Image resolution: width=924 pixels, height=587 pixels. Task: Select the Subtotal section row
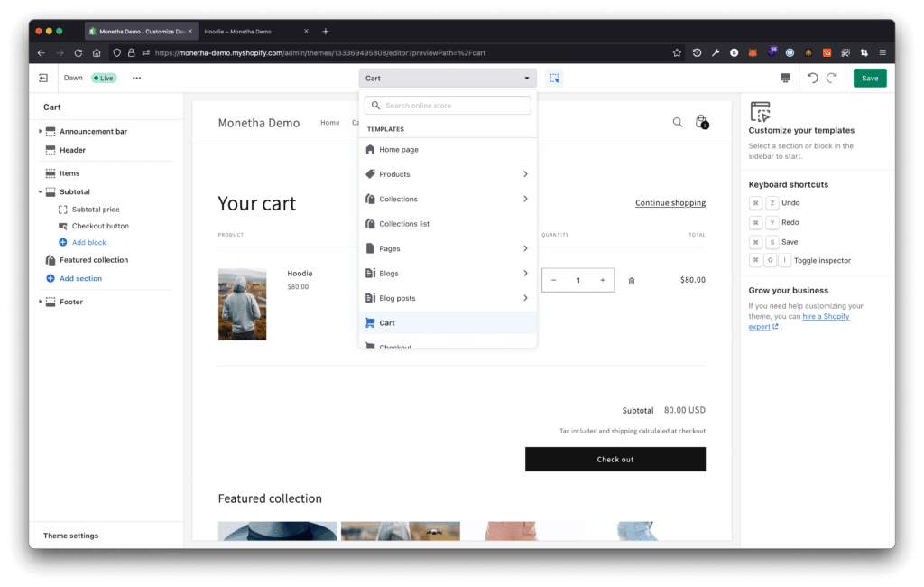pyautogui.click(x=74, y=191)
